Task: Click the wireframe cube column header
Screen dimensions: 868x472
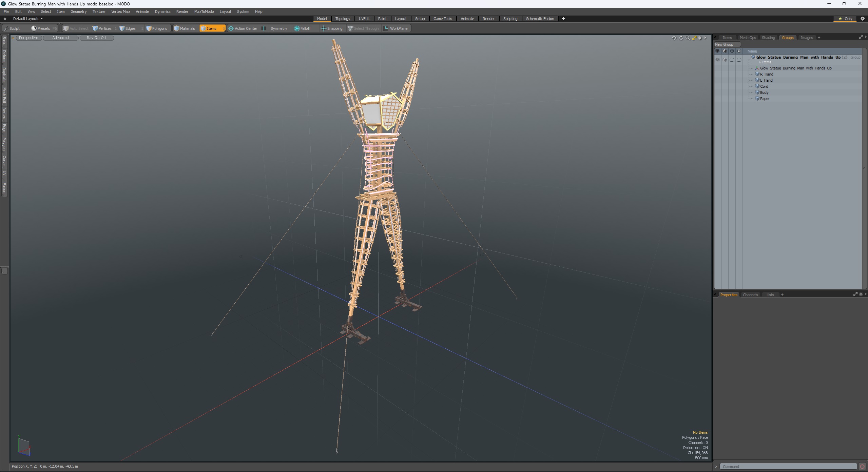Action: (732, 51)
